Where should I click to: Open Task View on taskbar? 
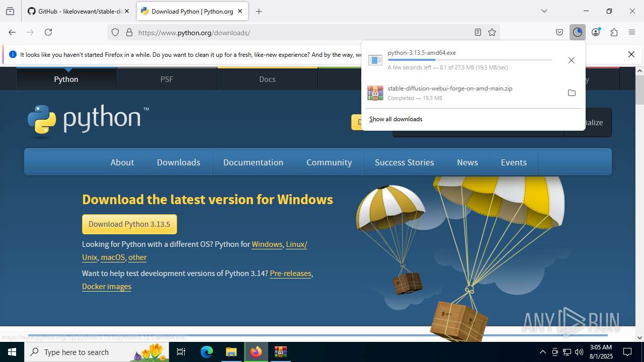pyautogui.click(x=182, y=352)
